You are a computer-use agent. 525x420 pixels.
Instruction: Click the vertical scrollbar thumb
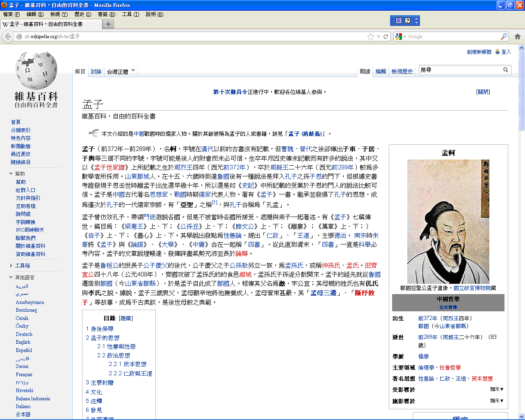pos(522,90)
